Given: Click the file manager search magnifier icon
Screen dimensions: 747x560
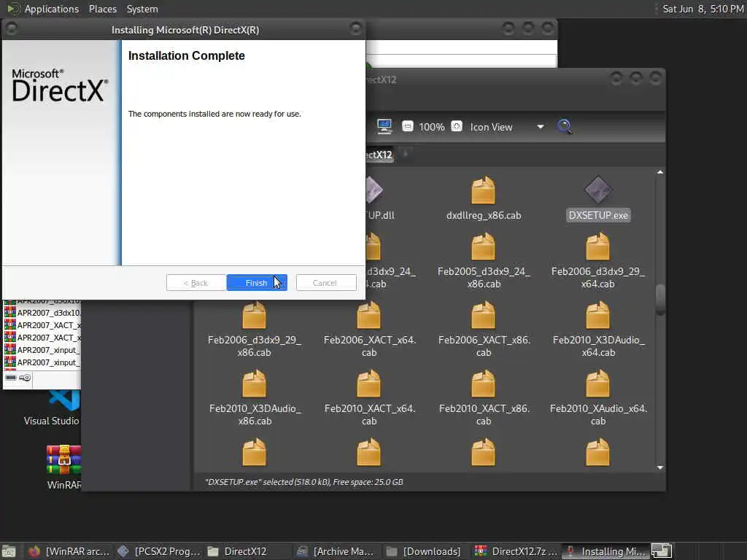Looking at the screenshot, I should 565,127.
